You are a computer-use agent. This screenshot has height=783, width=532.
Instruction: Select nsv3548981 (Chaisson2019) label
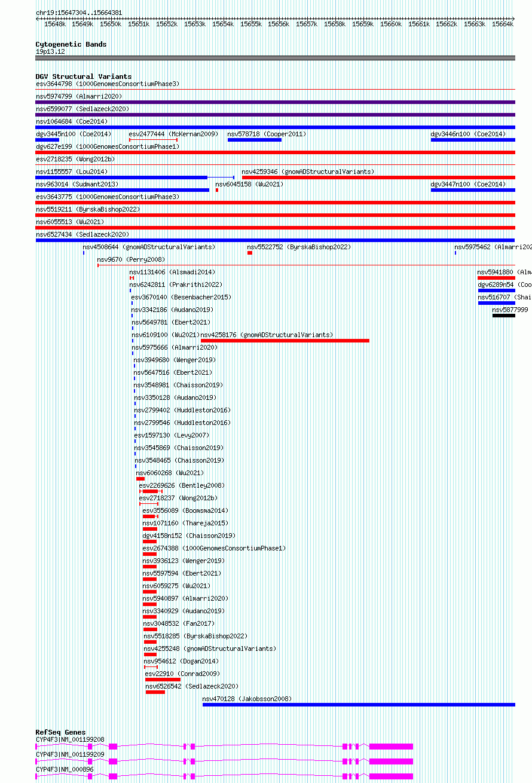point(179,385)
